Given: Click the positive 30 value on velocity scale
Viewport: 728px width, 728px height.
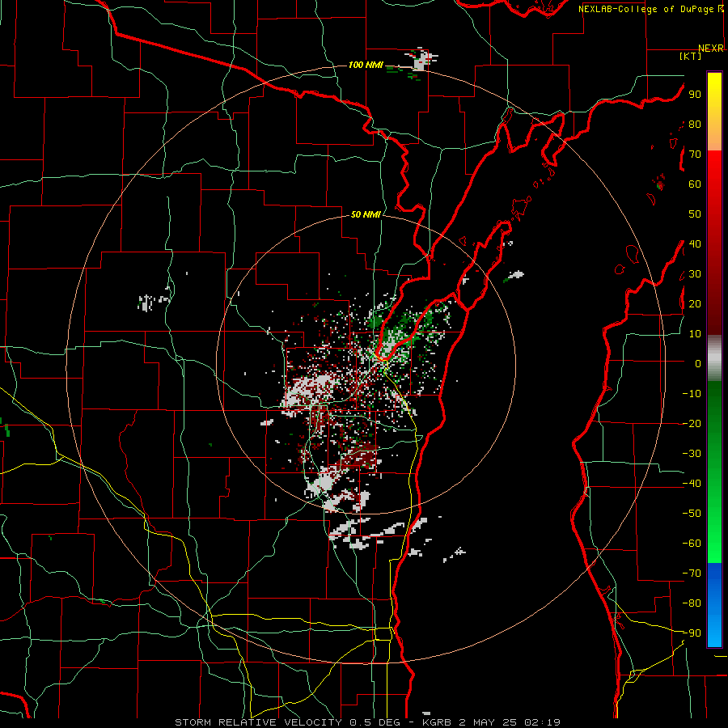Looking at the screenshot, I should click(695, 274).
